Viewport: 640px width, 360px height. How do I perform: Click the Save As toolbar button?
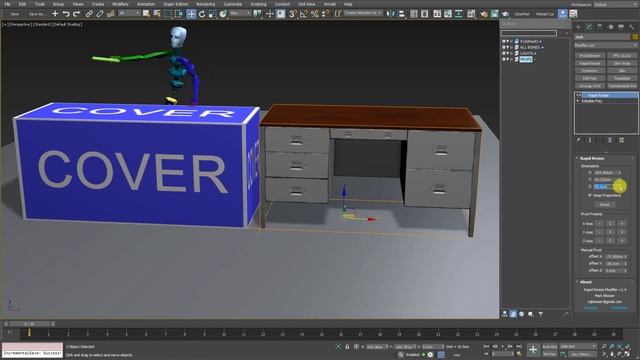point(37,14)
